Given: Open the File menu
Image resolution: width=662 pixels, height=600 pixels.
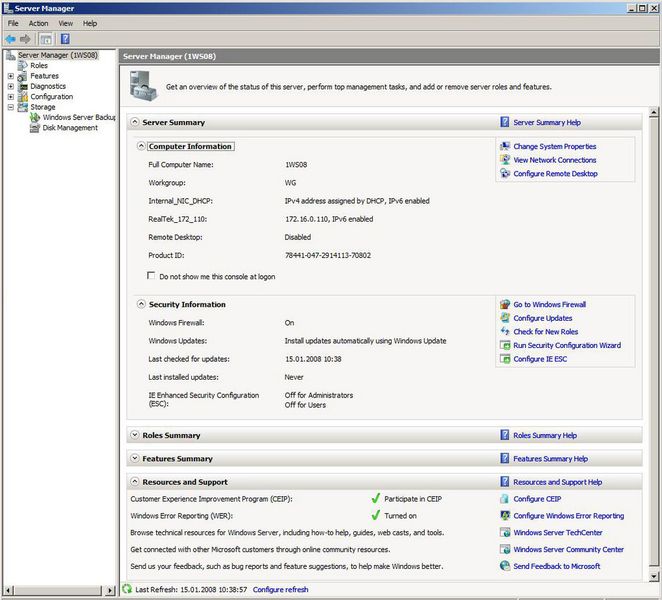Looking at the screenshot, I should [13, 23].
